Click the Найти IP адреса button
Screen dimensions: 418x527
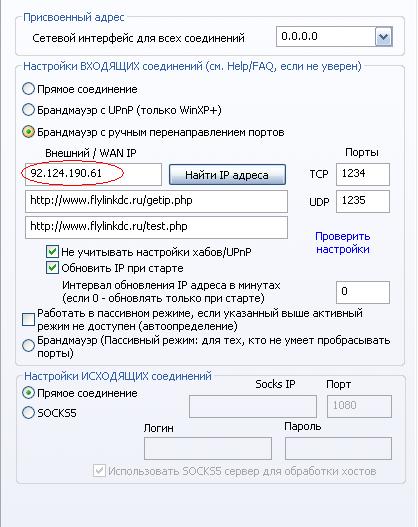coord(227,174)
